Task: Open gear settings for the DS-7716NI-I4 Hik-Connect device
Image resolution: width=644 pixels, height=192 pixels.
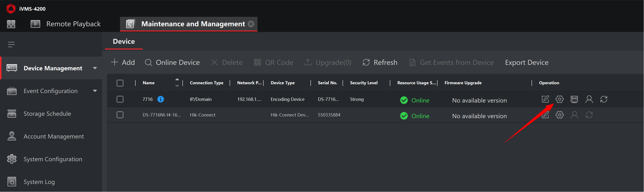Action: 559,115
